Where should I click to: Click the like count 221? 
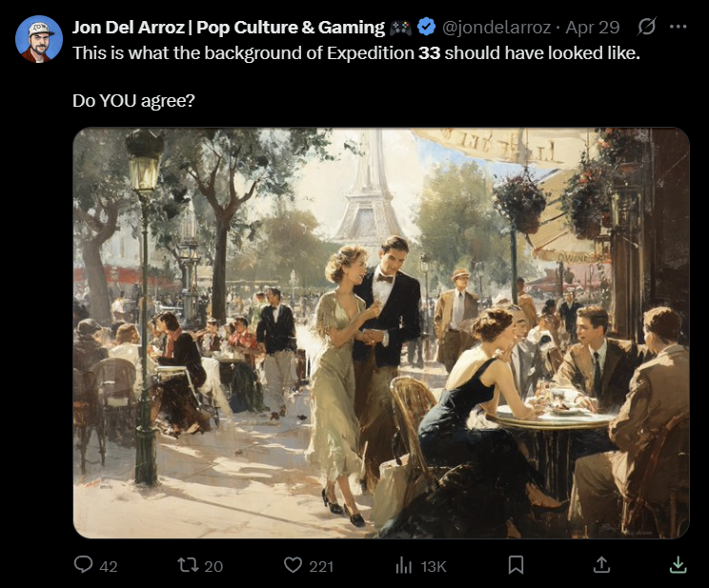(x=321, y=566)
